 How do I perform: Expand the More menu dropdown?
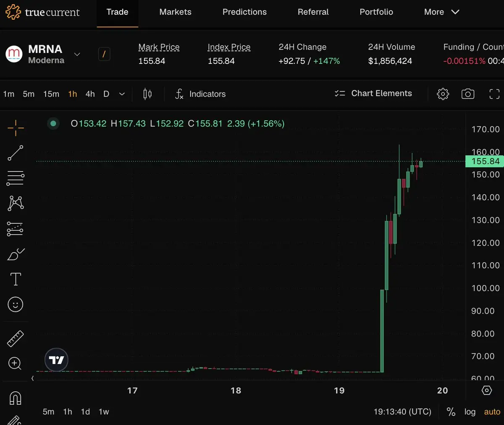click(441, 12)
